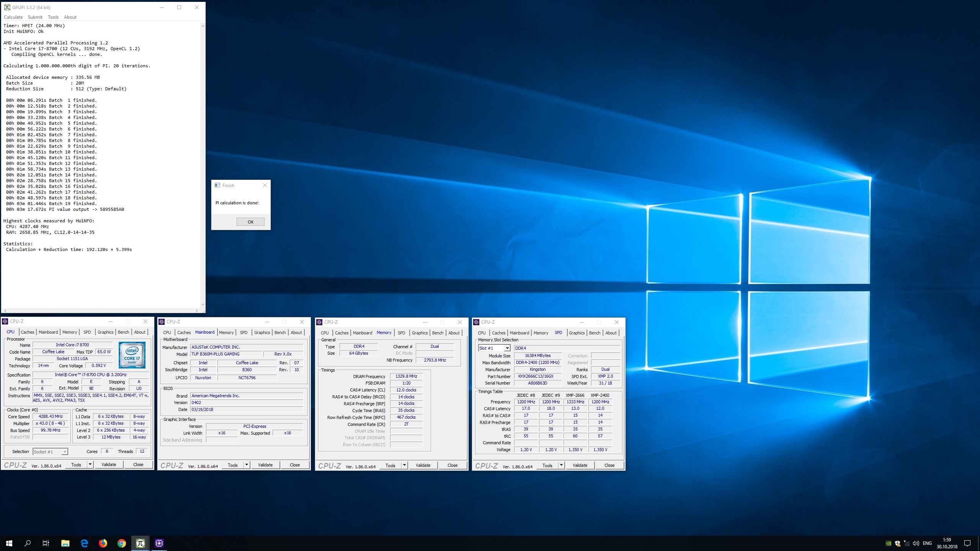The height and width of the screenshot is (551, 980).
Task: Expand Tools dropdown arrow in SPD window
Action: point(561,465)
